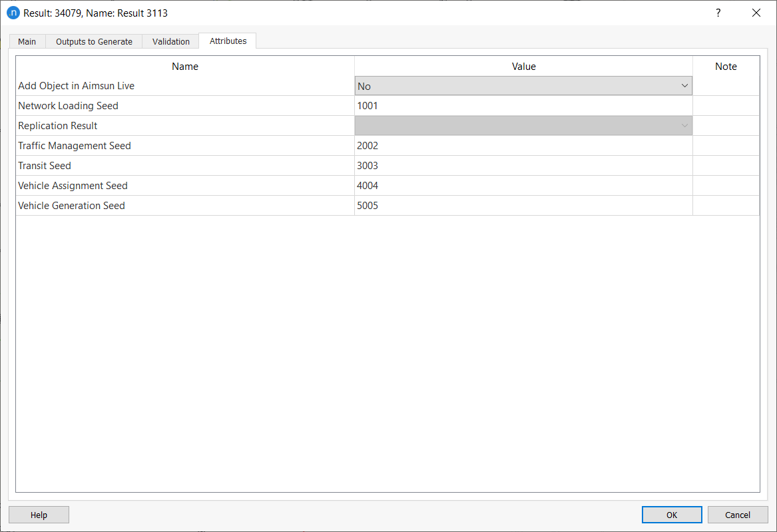Click the Traffic Management Seed value 2002
Viewport: 777px width, 532px height.
[x=523, y=146]
